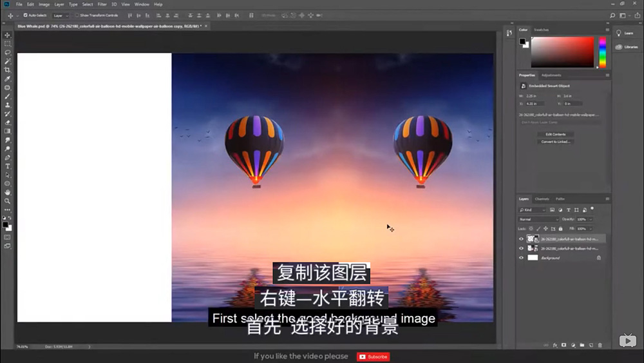
Task: Select the Eyedropper tool
Action: 7,79
